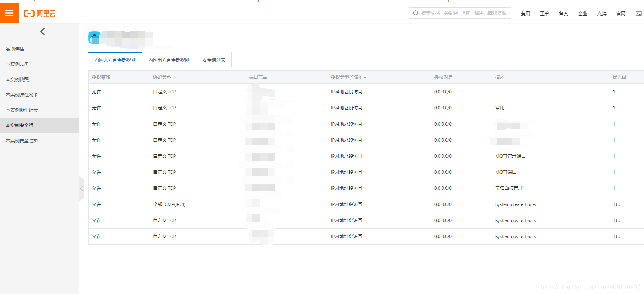The height and width of the screenshot is (294, 644).
Task: Switch to 安全组列表 tab
Action: click(x=214, y=60)
